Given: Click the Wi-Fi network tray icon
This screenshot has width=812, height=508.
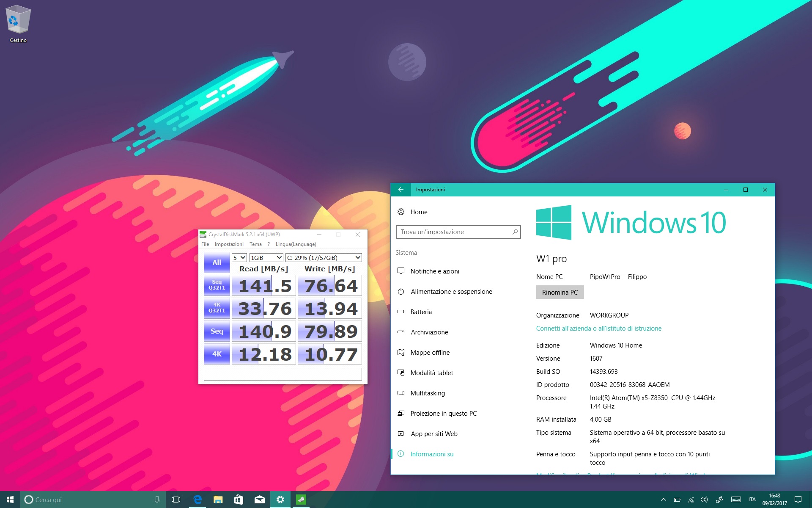Looking at the screenshot, I should click(x=691, y=500).
